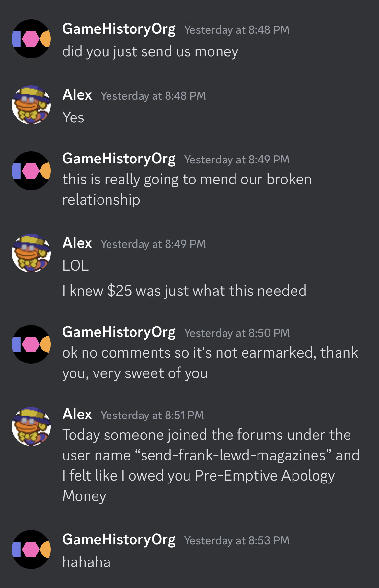Click Alex's avatar beside the "Yes" reply
379x588 pixels.
(x=31, y=105)
